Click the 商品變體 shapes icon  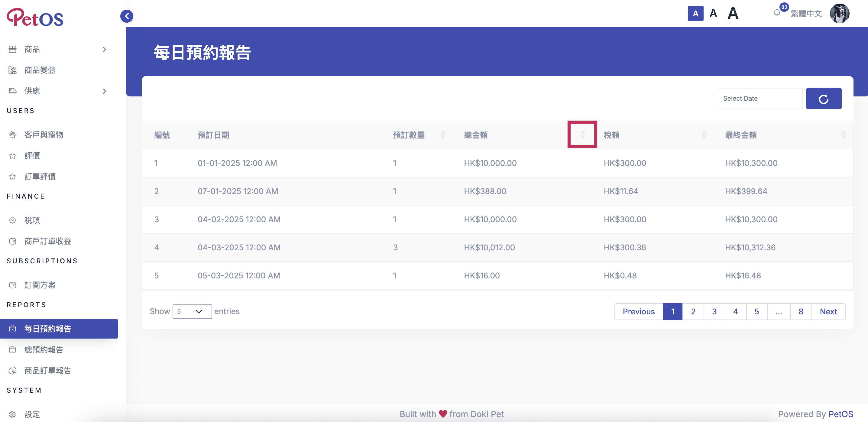12,70
